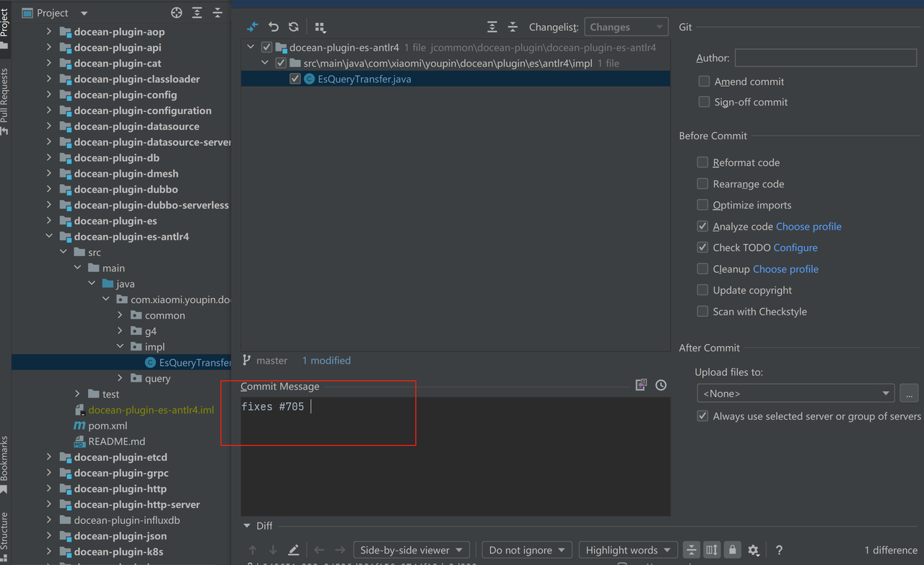The height and width of the screenshot is (565, 924).
Task: Click Collapse All in Project panel header
Action: coord(217,13)
